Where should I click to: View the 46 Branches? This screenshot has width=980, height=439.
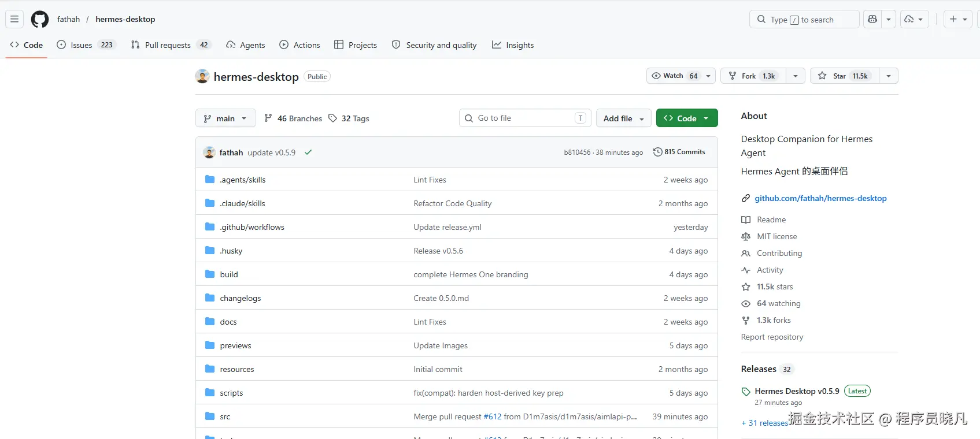coord(293,118)
